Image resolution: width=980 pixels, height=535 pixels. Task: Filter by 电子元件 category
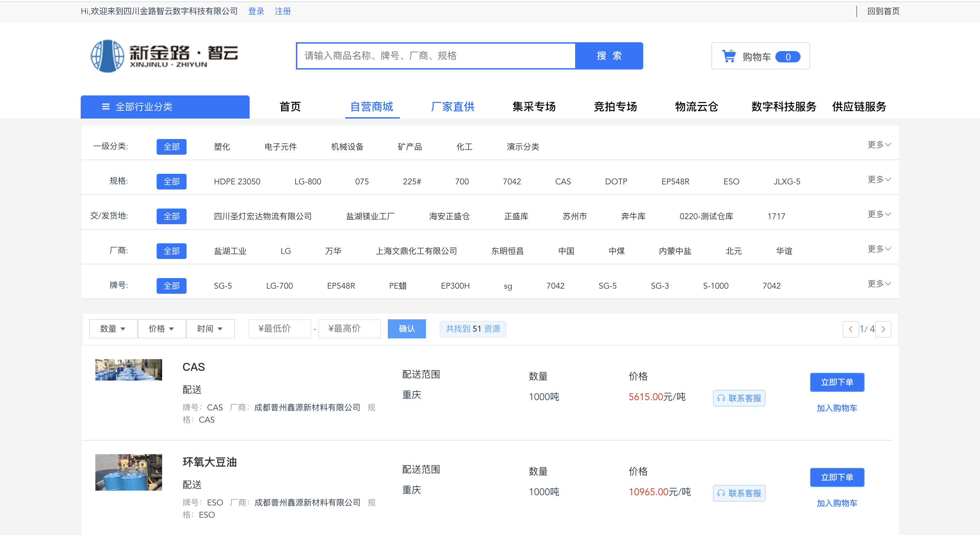pos(280,147)
